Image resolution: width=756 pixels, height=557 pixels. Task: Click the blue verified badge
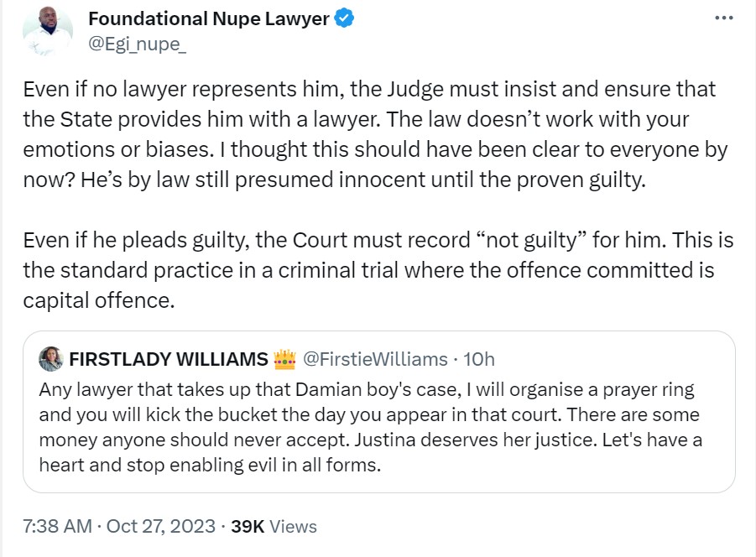(x=345, y=18)
